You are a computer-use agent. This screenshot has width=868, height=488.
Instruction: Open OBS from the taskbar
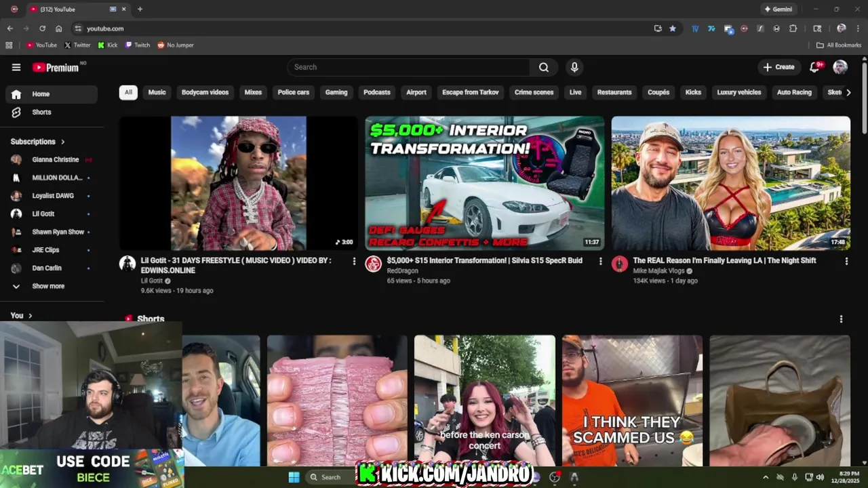(x=555, y=477)
